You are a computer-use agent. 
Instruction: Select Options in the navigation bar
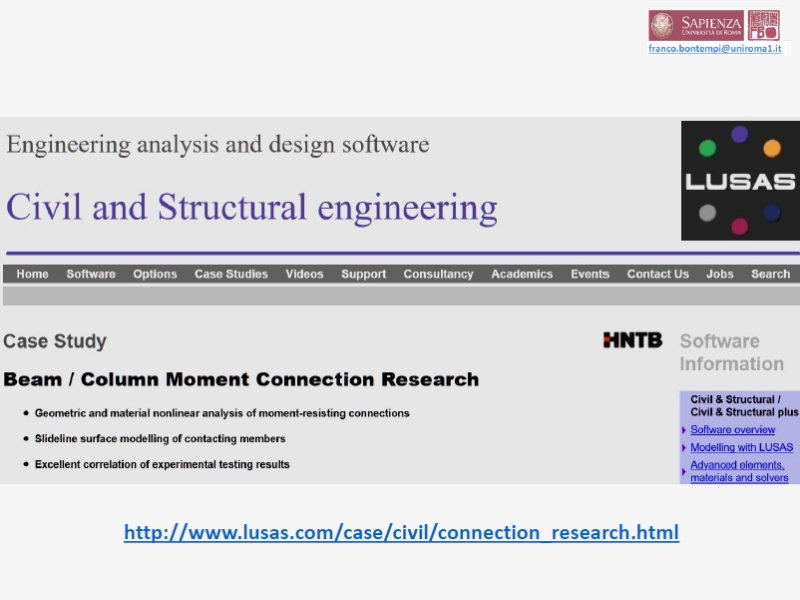[155, 274]
